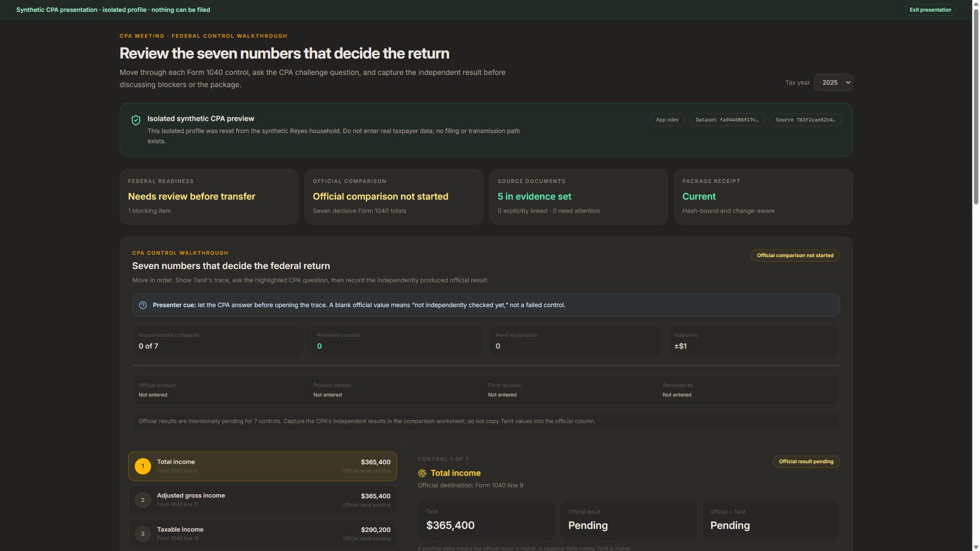The width and height of the screenshot is (980, 551).
Task: Select step 2 circle for Adjusted gross income
Action: click(x=143, y=500)
